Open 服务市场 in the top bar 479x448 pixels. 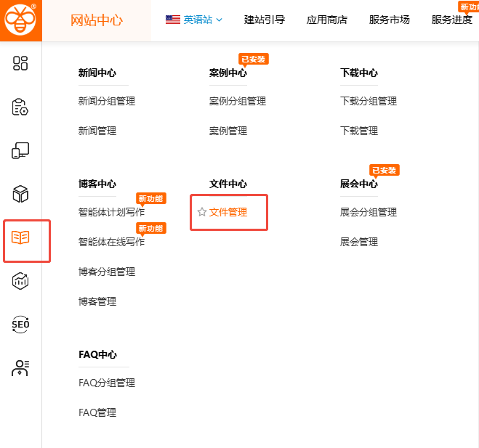pyautogui.click(x=390, y=20)
